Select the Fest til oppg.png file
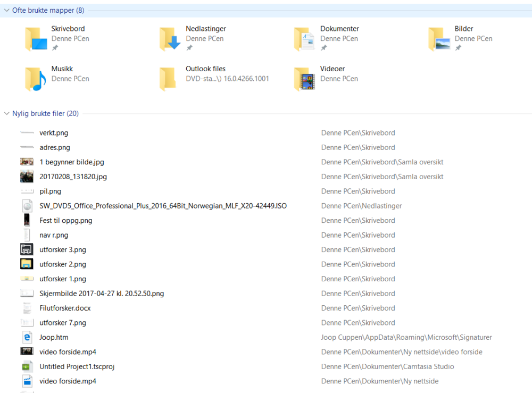 65,220
